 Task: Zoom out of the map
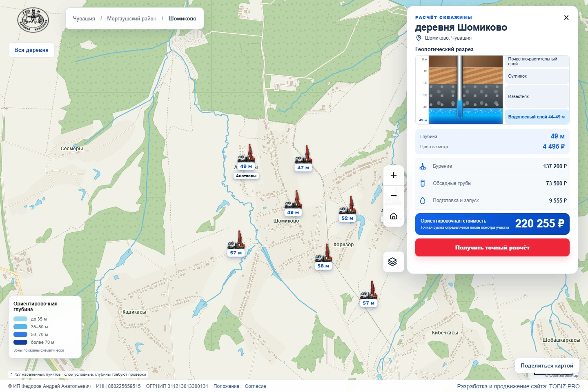tap(394, 196)
